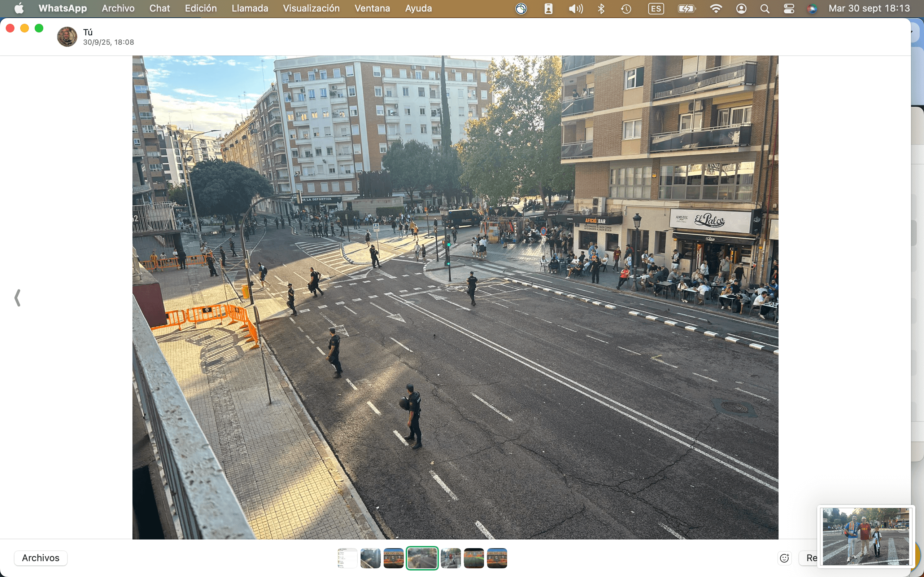Open the Visualización menu

pos(311,8)
